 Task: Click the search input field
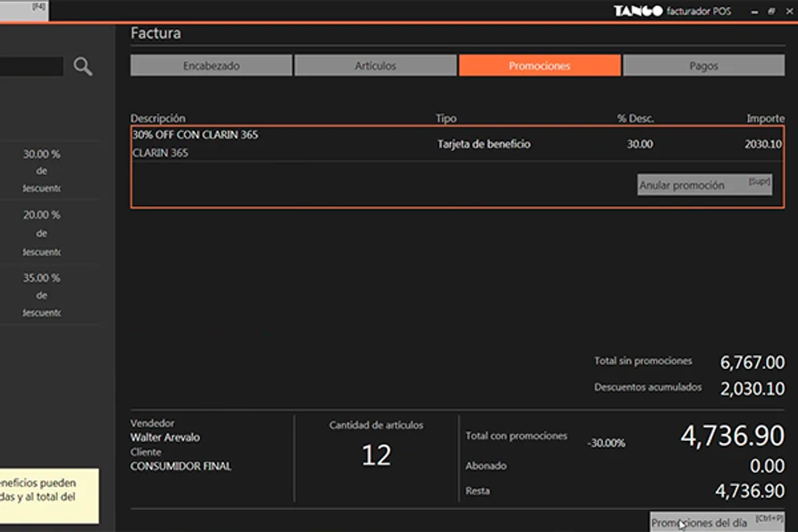coord(31,66)
